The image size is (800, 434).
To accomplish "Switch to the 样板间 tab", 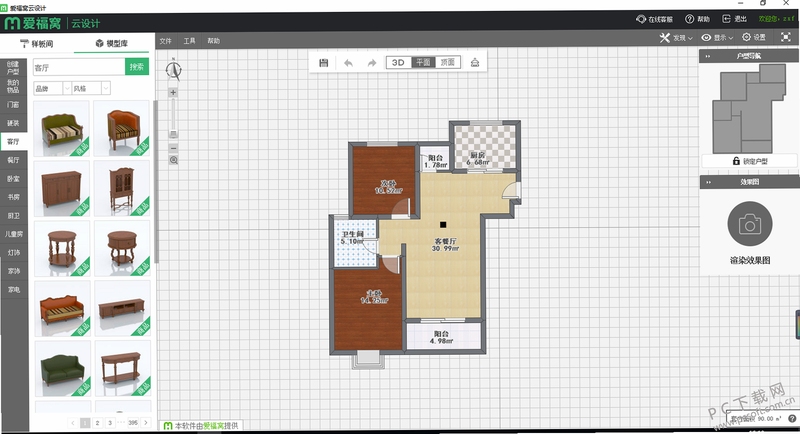I will click(37, 43).
